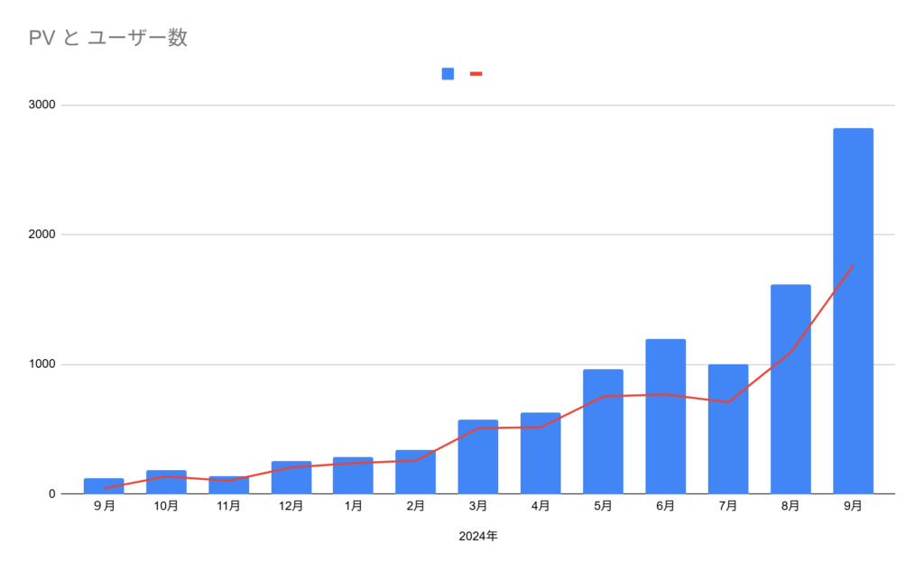The height and width of the screenshot is (571, 924).
Task: Select the blue bar for 8月
Action: click(x=790, y=390)
